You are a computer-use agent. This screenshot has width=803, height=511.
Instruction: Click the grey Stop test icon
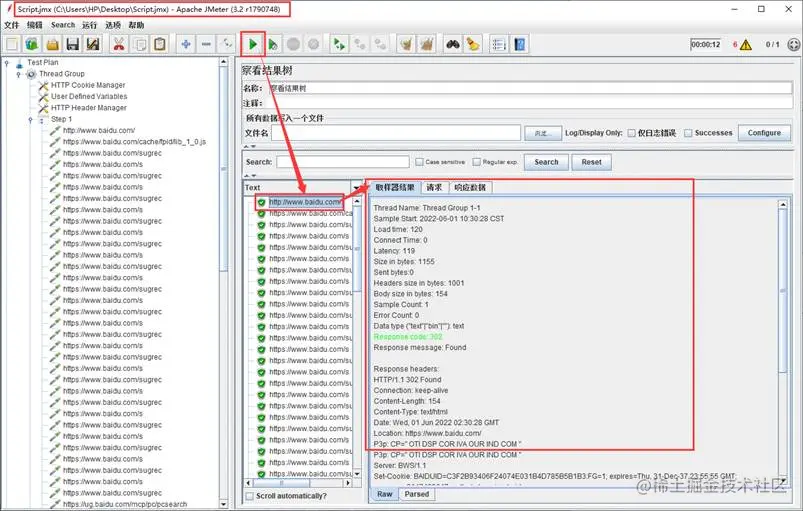tap(293, 45)
